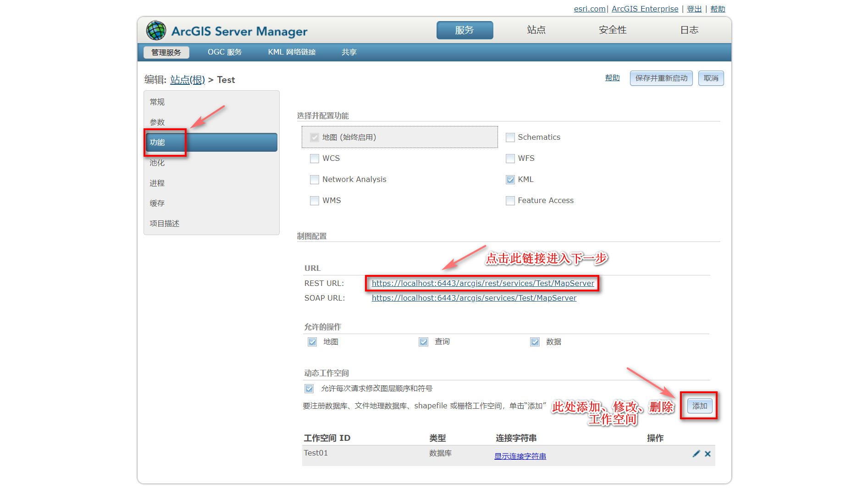Image resolution: width=868 pixels, height=494 pixels.
Task: Open the REST URL MapServer link
Action: click(x=483, y=283)
